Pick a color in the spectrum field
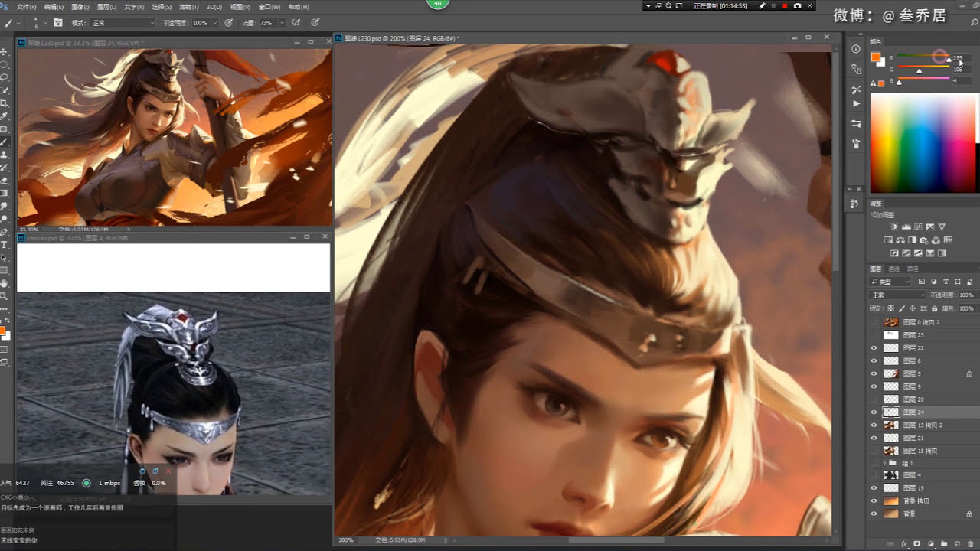The width and height of the screenshot is (980, 551). pos(923,143)
